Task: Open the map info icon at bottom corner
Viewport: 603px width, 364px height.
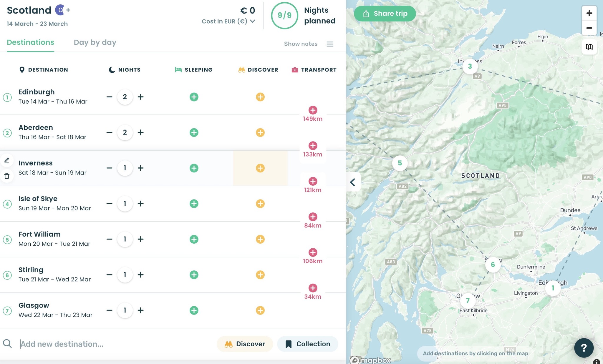Action: (x=597, y=361)
